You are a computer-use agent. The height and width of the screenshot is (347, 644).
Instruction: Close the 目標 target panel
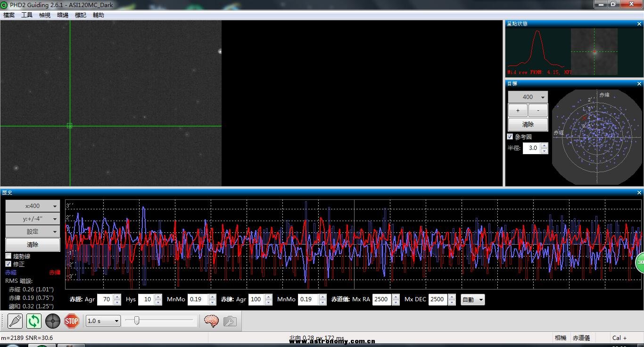point(639,83)
